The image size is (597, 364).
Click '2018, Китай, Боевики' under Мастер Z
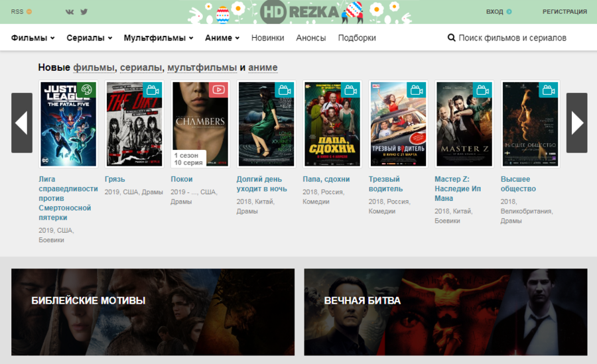tap(454, 216)
